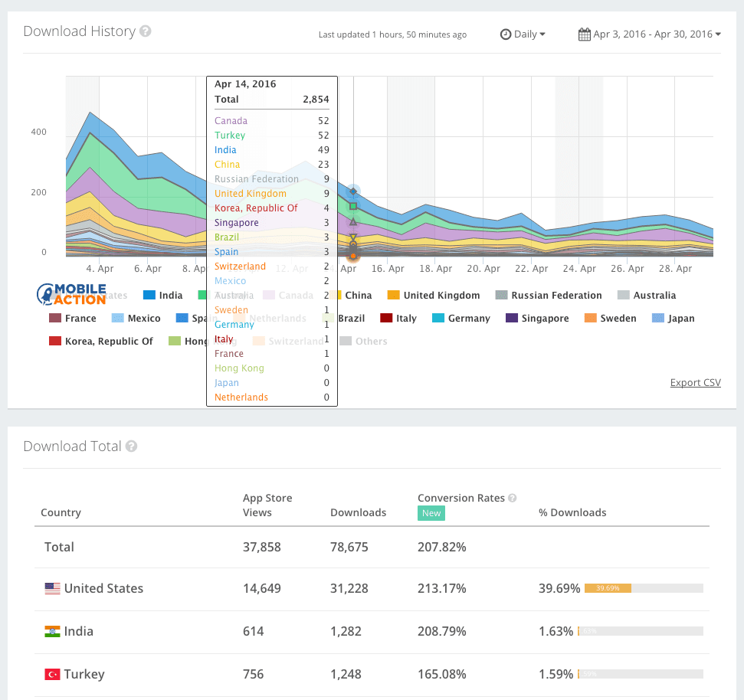Click the Mobile Action rocket logo
744x700 pixels.
click(x=46, y=293)
